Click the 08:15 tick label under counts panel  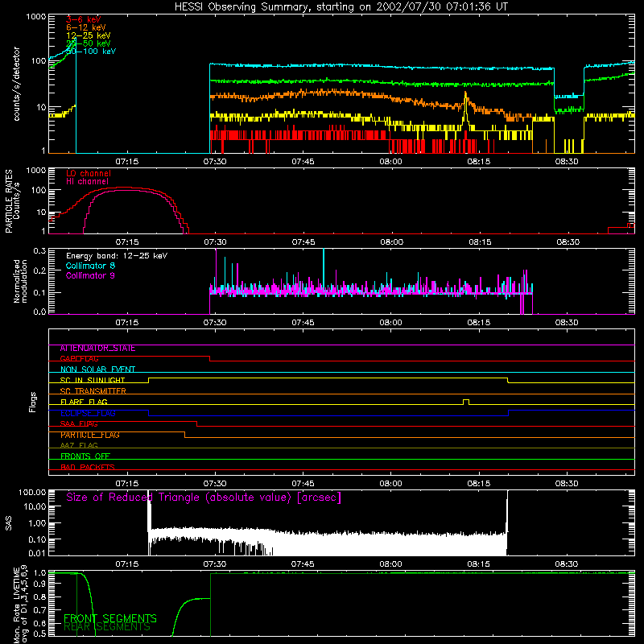(478, 162)
